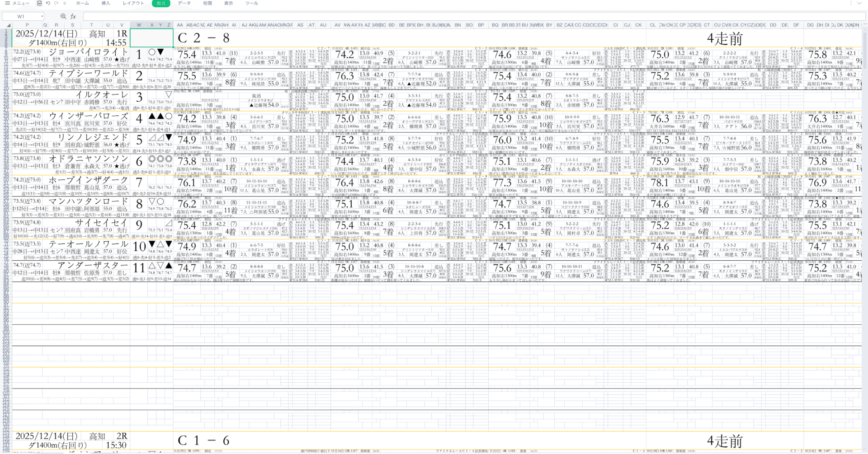
Task: Click the zoom magnifier icon beside formula bar
Action: coord(63,16)
